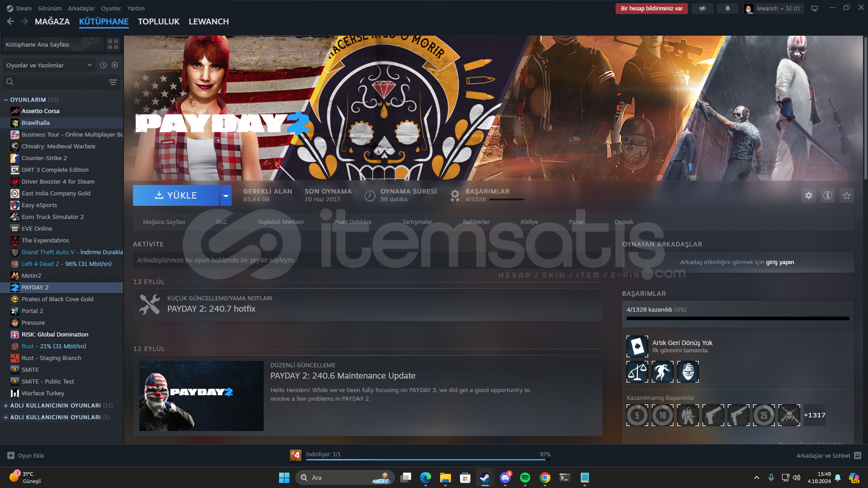
Task: Open the lewanch account dropdown
Action: click(773, 9)
